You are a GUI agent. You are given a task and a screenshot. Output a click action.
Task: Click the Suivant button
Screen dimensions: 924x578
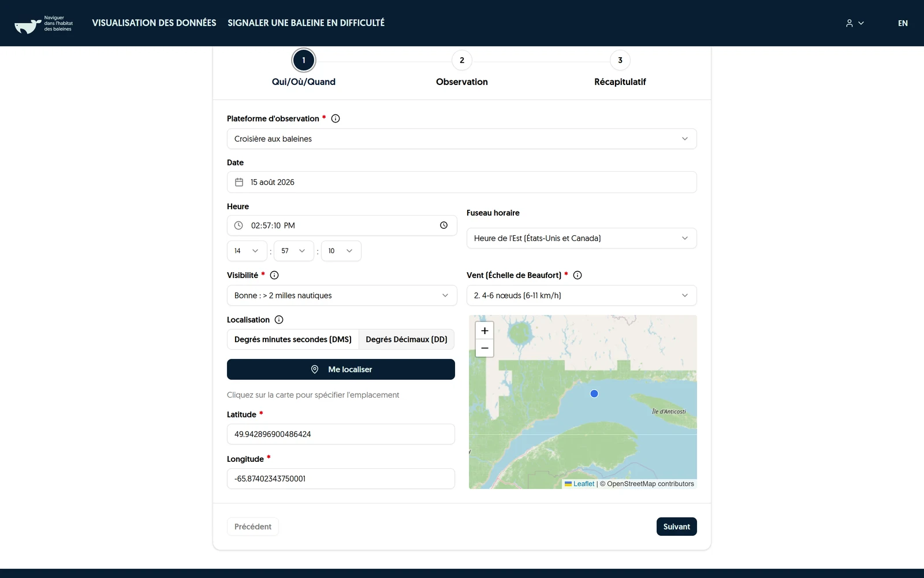[x=676, y=527]
